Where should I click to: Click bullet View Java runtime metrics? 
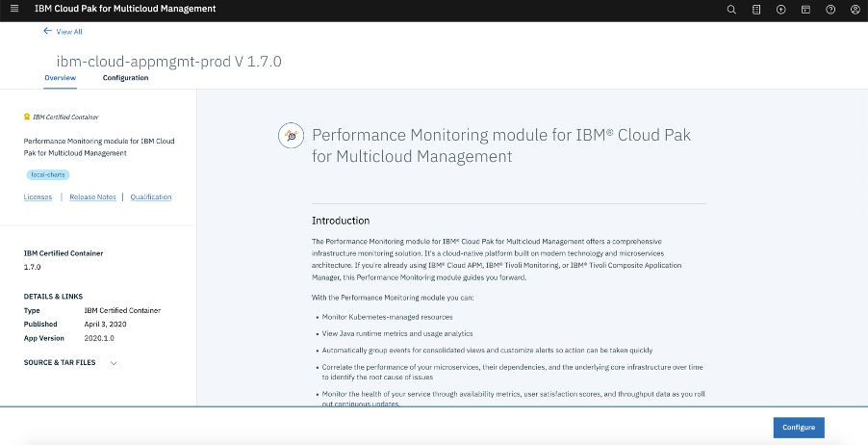pyautogui.click(x=397, y=333)
